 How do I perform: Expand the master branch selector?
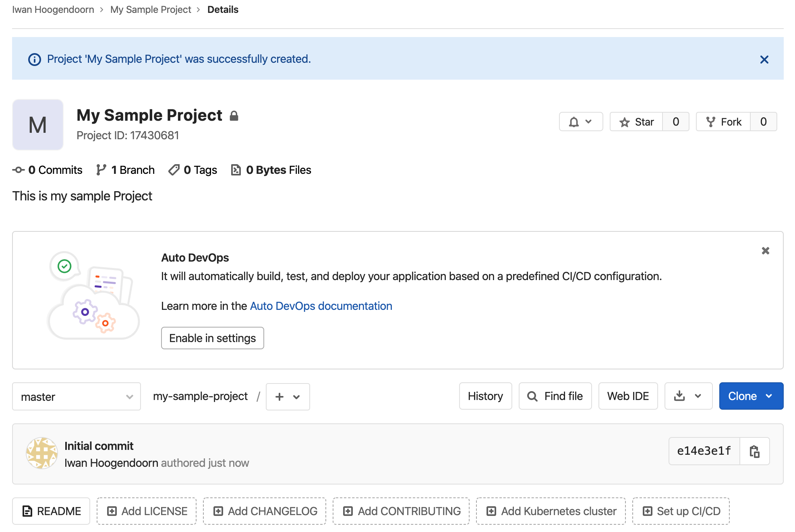tap(77, 396)
